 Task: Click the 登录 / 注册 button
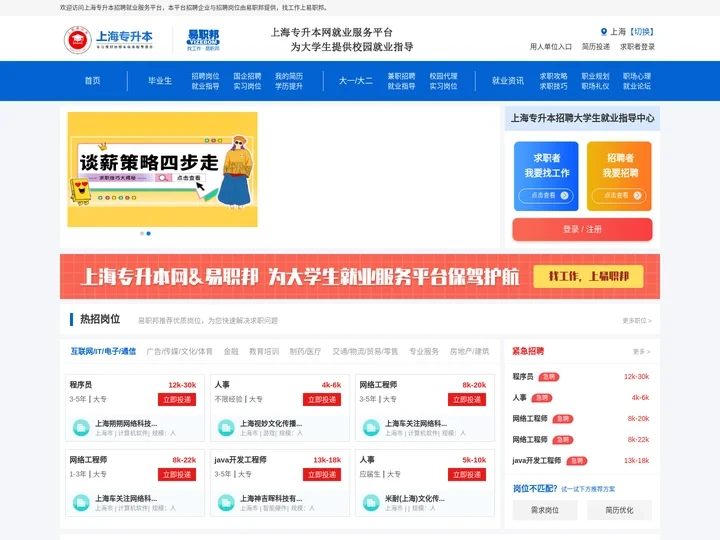click(x=582, y=229)
